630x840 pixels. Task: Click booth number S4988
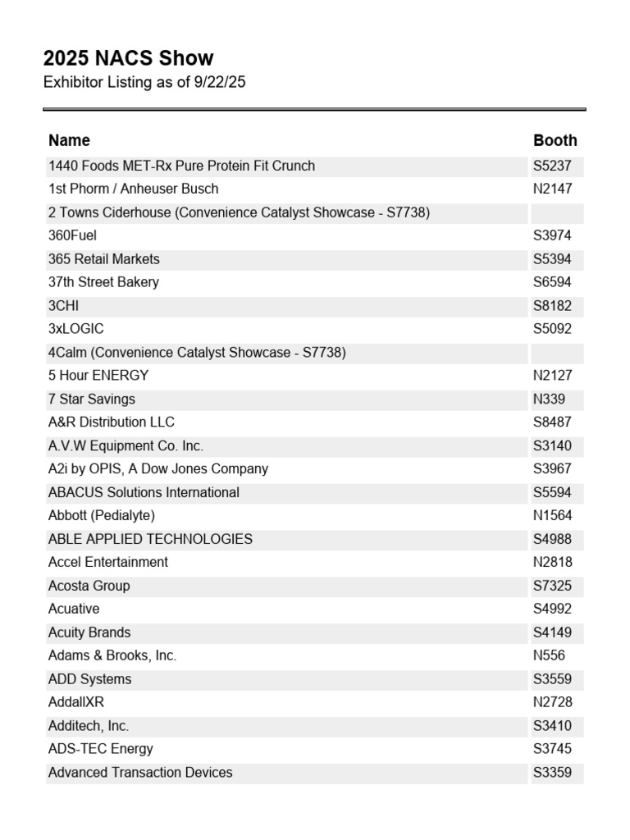point(552,540)
